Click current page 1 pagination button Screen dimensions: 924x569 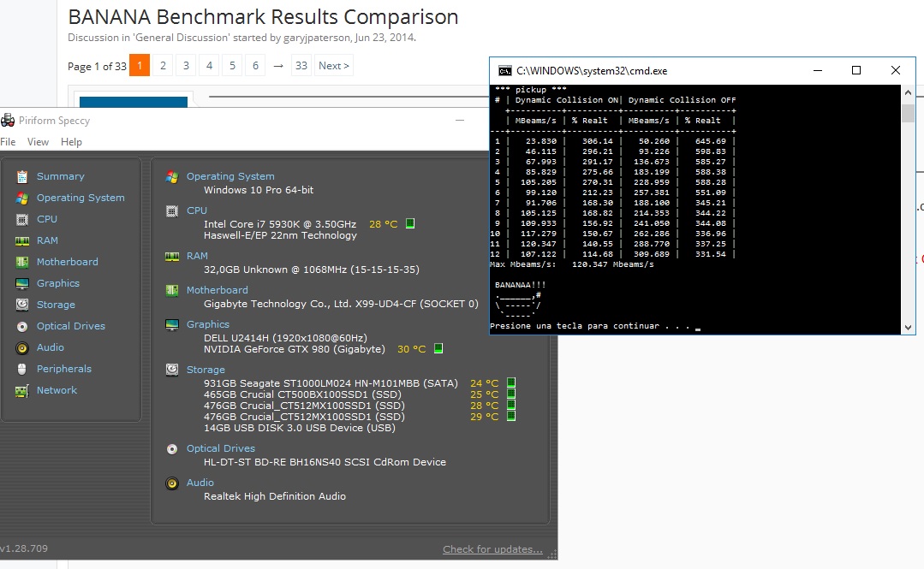140,65
